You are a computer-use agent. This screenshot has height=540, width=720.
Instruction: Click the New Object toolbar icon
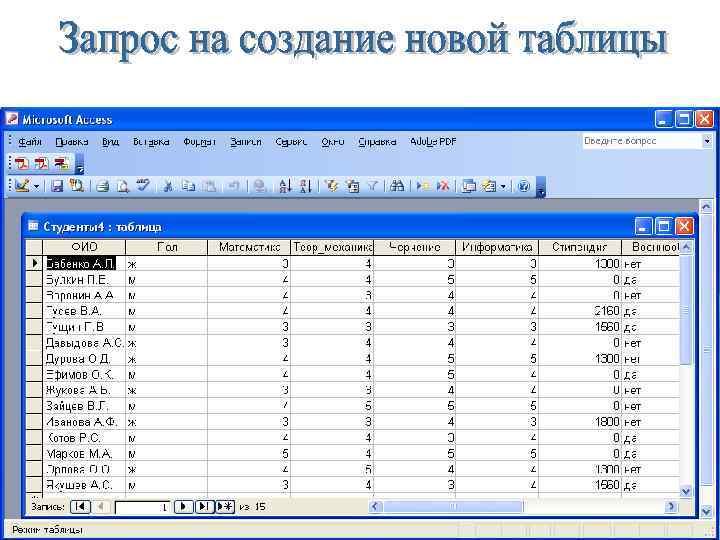click(x=489, y=186)
